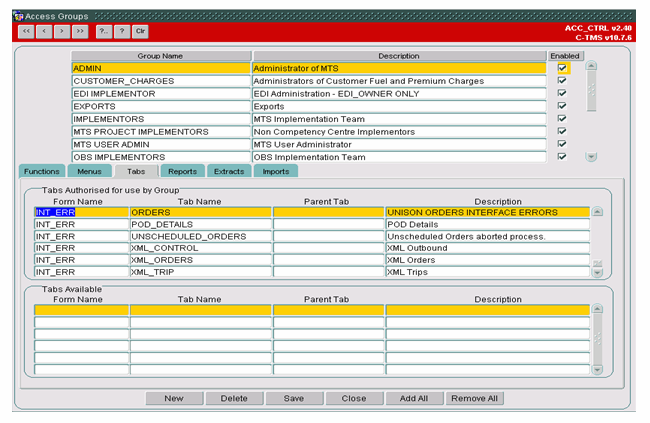Screen dimensions: 650x423
Task: Click the ORDERS tab name cell
Action: click(201, 212)
